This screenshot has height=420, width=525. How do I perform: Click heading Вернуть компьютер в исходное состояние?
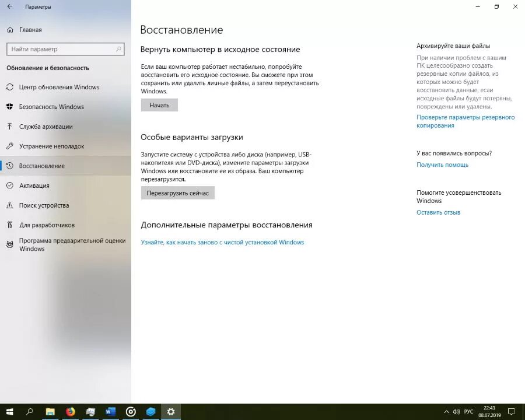pos(220,49)
